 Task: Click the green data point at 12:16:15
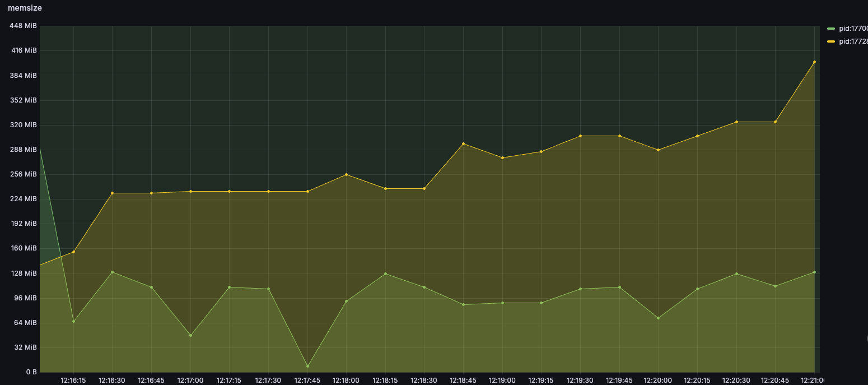pos(73,322)
